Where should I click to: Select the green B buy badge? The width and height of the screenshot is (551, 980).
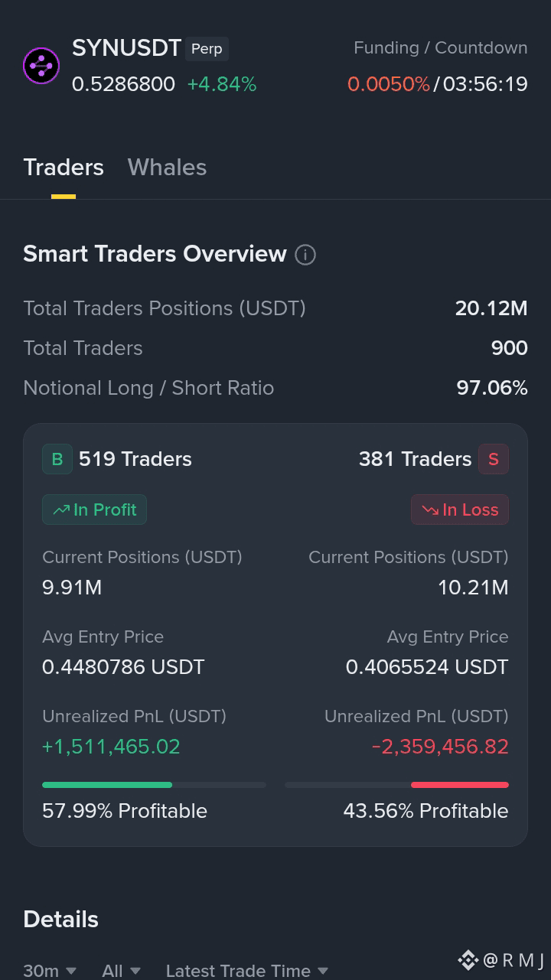(57, 459)
